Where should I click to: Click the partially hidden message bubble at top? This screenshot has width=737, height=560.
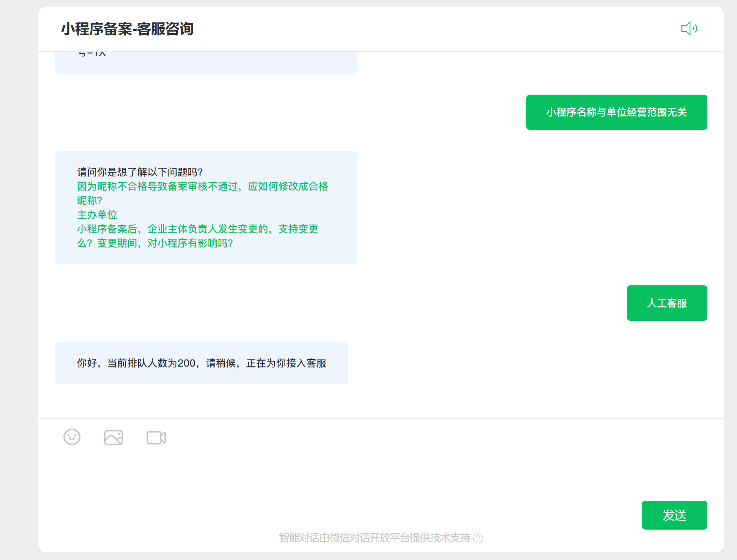206,62
